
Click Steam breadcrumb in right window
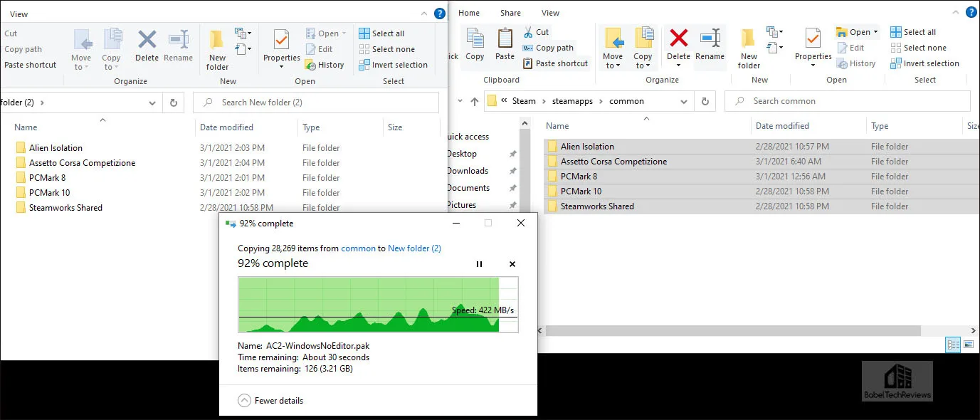click(x=524, y=101)
